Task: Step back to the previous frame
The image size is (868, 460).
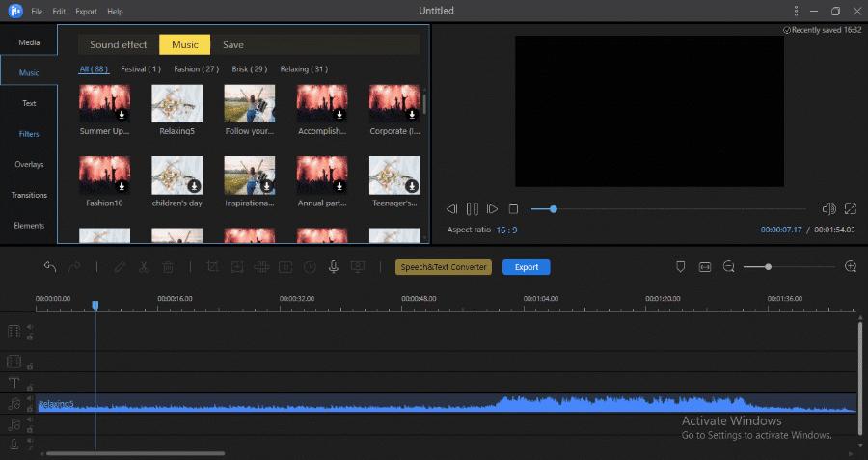Action: [x=451, y=208]
